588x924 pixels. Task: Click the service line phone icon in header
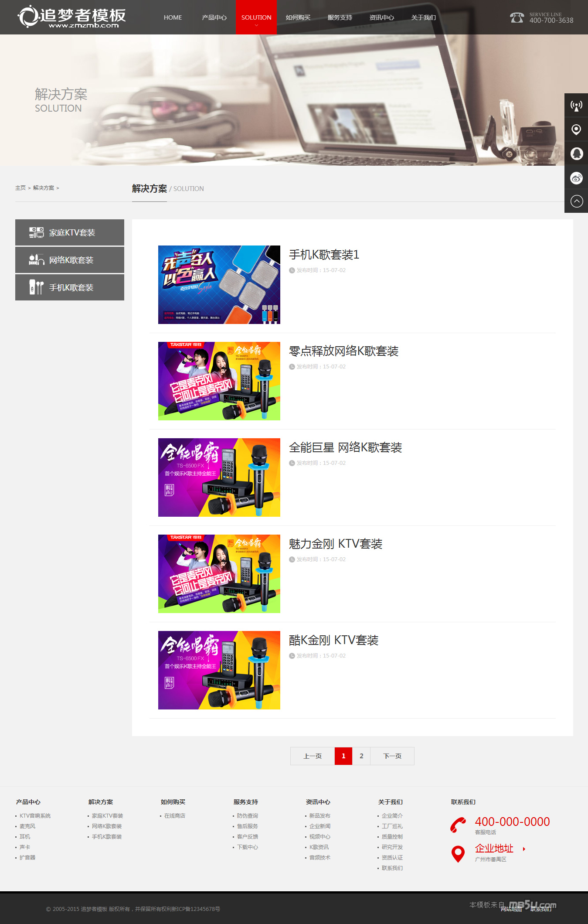tap(517, 17)
